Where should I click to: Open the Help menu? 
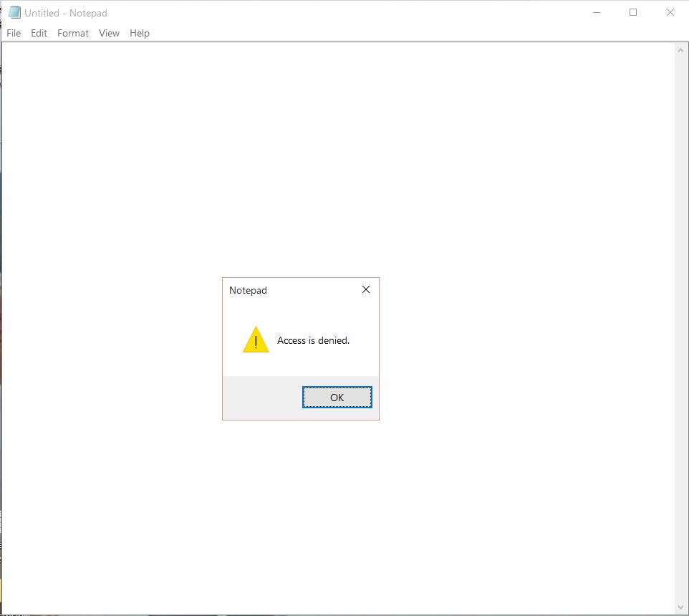[x=139, y=34]
